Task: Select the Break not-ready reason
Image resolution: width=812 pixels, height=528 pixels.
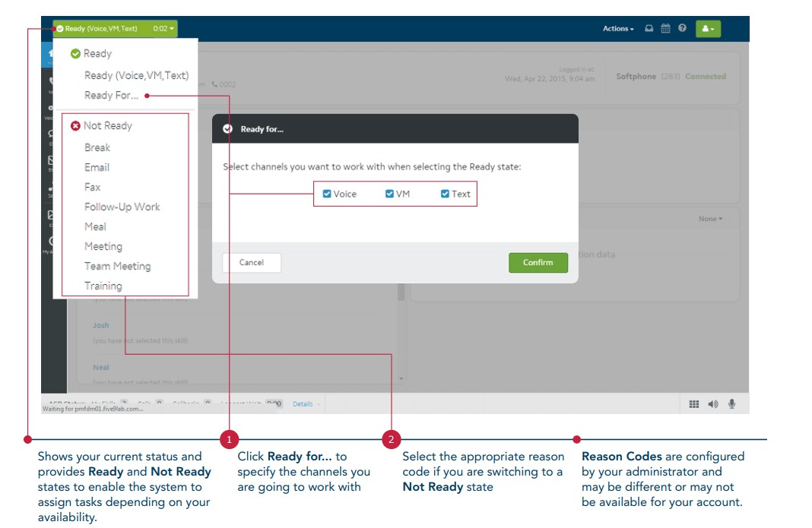Action: [x=97, y=147]
